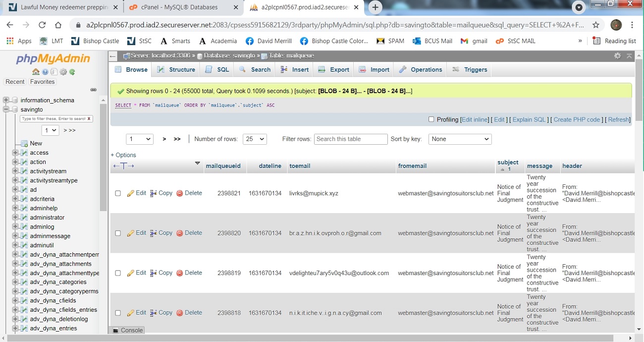
Task: Reload navigation panel with green refresh icon
Action: (x=72, y=72)
